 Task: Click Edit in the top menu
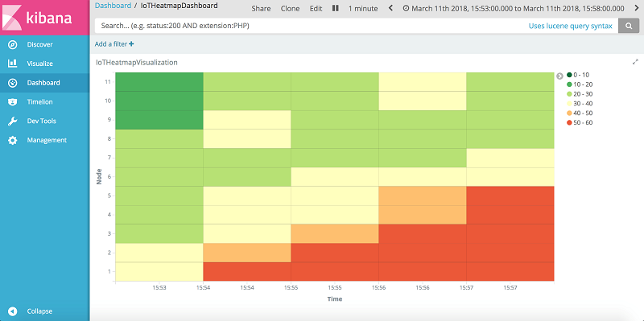[x=316, y=9]
